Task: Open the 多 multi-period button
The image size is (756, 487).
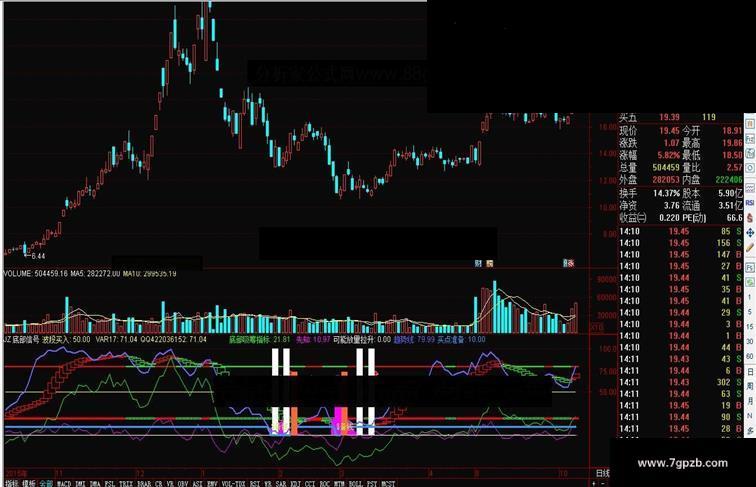Action: 750,430
